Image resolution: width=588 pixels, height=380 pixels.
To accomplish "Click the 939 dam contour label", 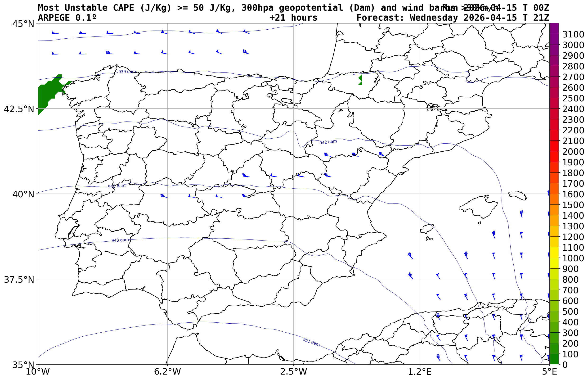I will [x=127, y=72].
